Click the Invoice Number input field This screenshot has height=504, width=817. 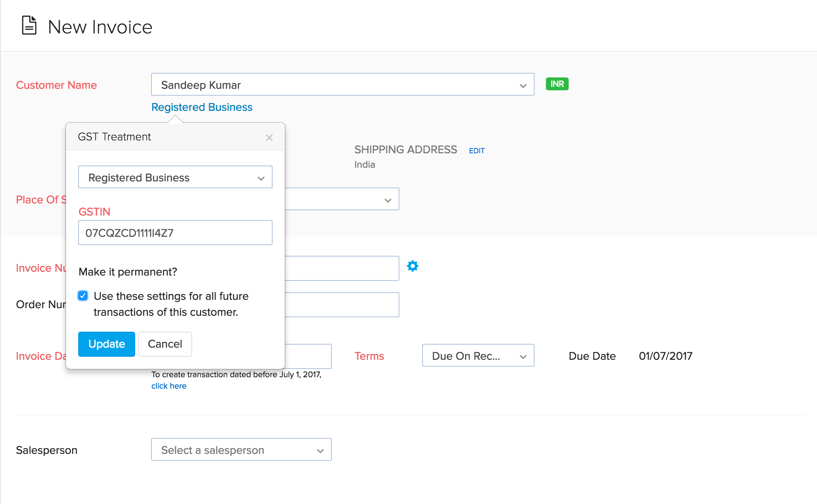click(341, 268)
